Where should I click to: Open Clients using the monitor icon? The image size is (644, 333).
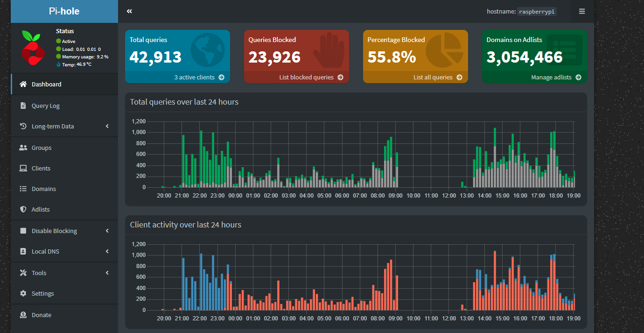23,168
